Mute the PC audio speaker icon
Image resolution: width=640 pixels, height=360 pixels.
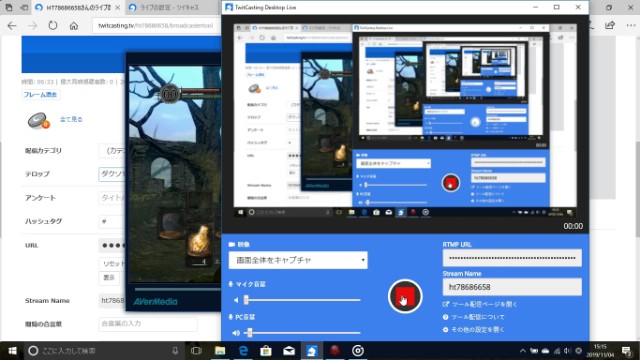pos(236,333)
